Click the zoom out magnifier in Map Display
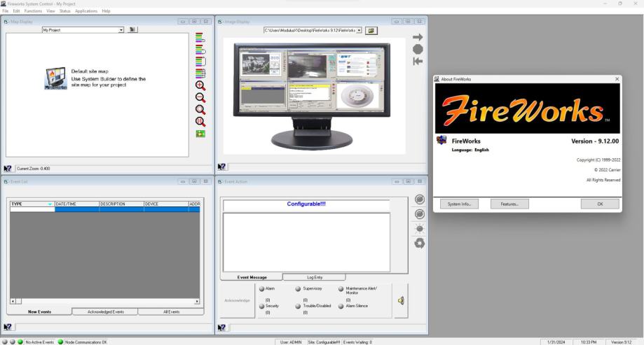Screen dimensions: 644x345 (200, 98)
